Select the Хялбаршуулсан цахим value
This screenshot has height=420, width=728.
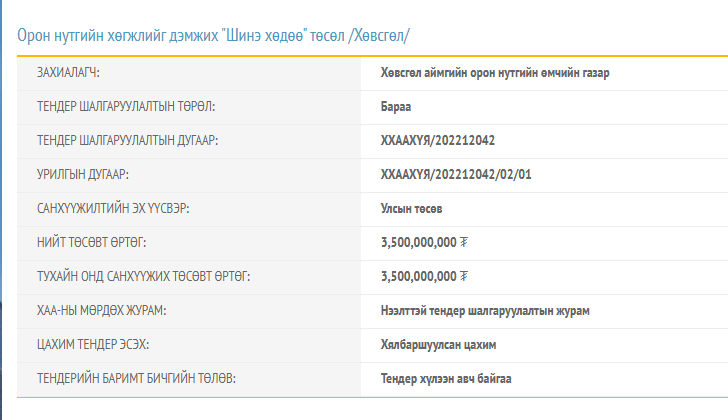pos(439,345)
